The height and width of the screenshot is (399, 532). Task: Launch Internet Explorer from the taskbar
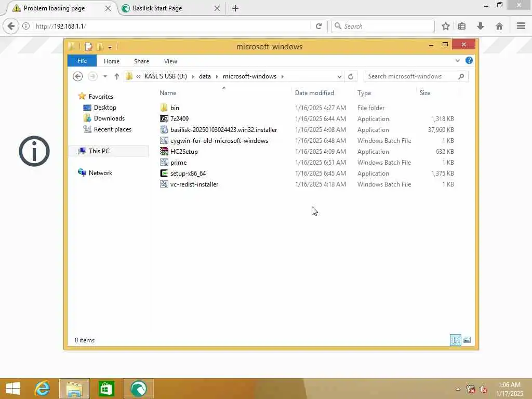[x=42, y=389]
